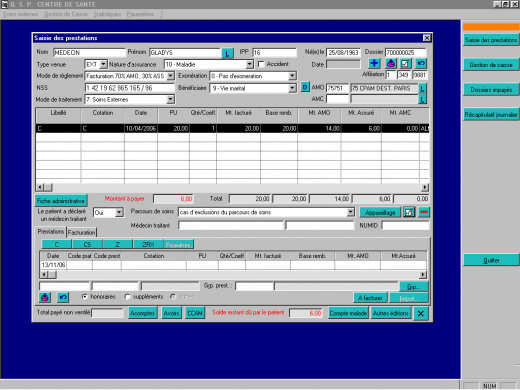Screen dimensions: 520x390
Task: Open the Exonération dropdown
Action: (292, 76)
